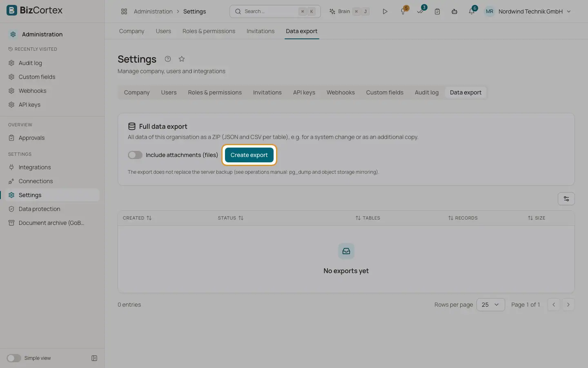Click the MR user avatar
588x368 pixels.
click(490, 11)
